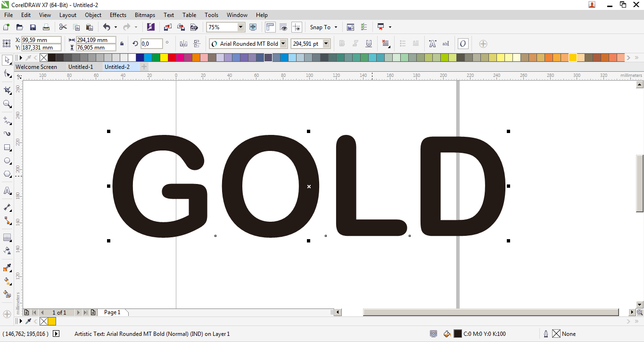Open the font list dropdown
This screenshot has width=644, height=342.
[284, 43]
